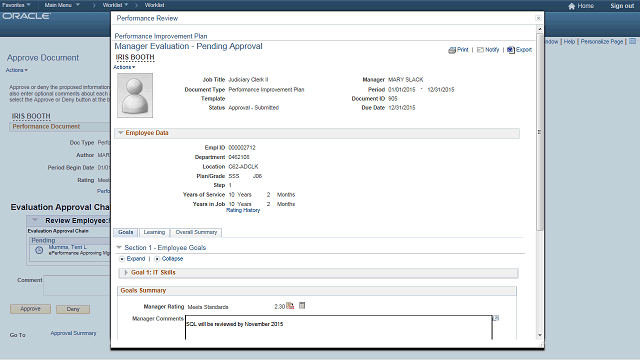Click the Export document icon
Image resolution: width=640 pixels, height=360 pixels.
[x=511, y=50]
